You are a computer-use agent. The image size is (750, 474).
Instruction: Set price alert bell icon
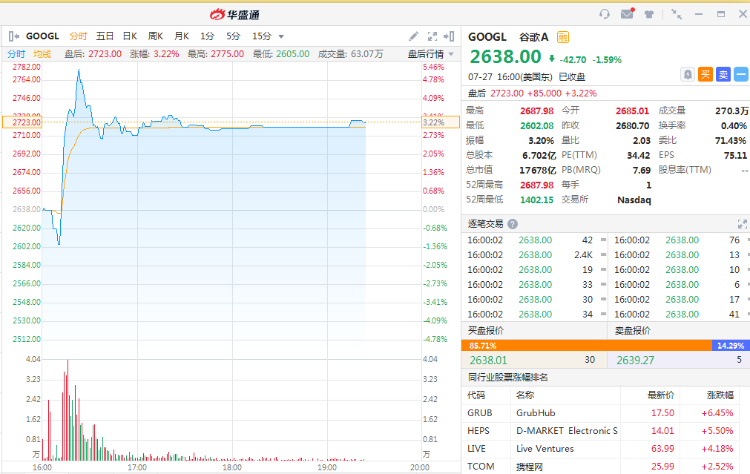tap(687, 75)
